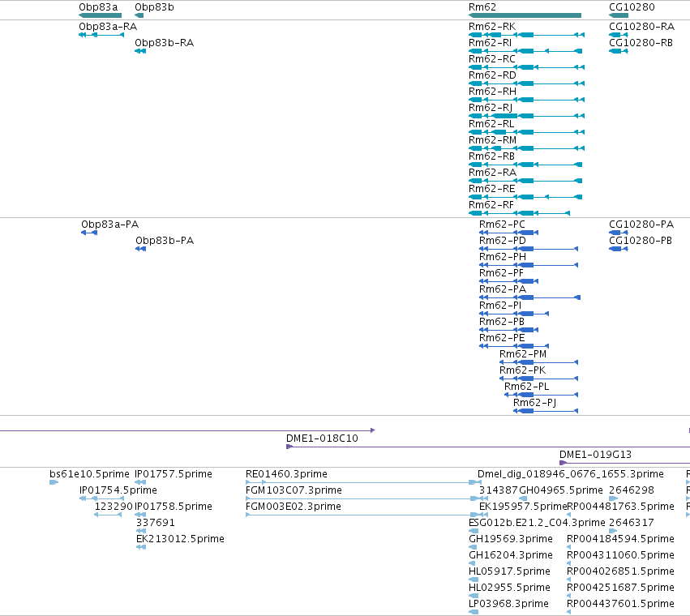This screenshot has width=690, height=616.
Task: Select EST FGM003E02.3prime
Action: click(363, 515)
